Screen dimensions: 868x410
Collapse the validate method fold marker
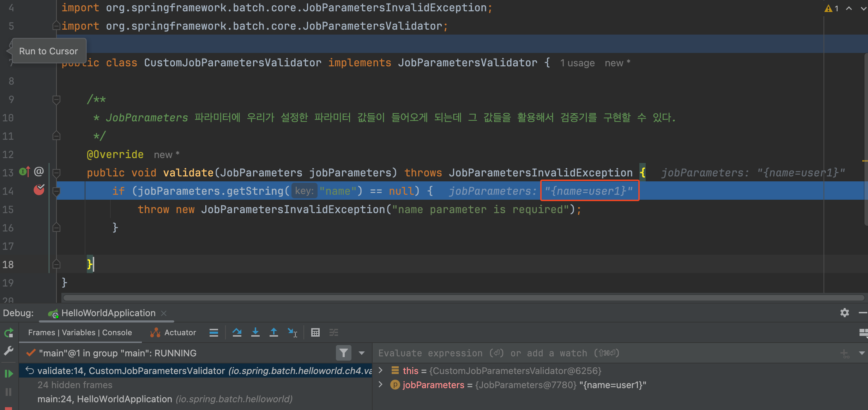(x=56, y=173)
